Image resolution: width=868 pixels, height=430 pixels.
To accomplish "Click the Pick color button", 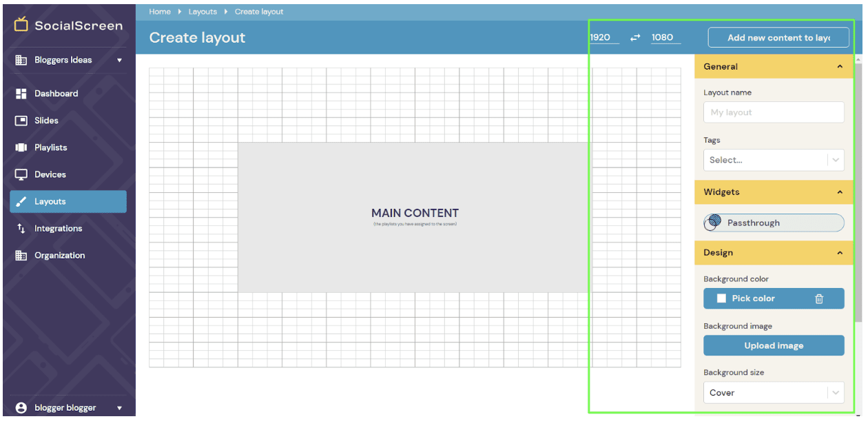I will [774, 298].
